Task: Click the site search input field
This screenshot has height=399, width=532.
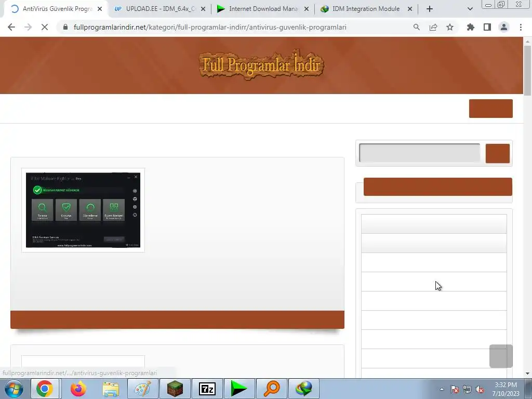Action: pyautogui.click(x=419, y=153)
